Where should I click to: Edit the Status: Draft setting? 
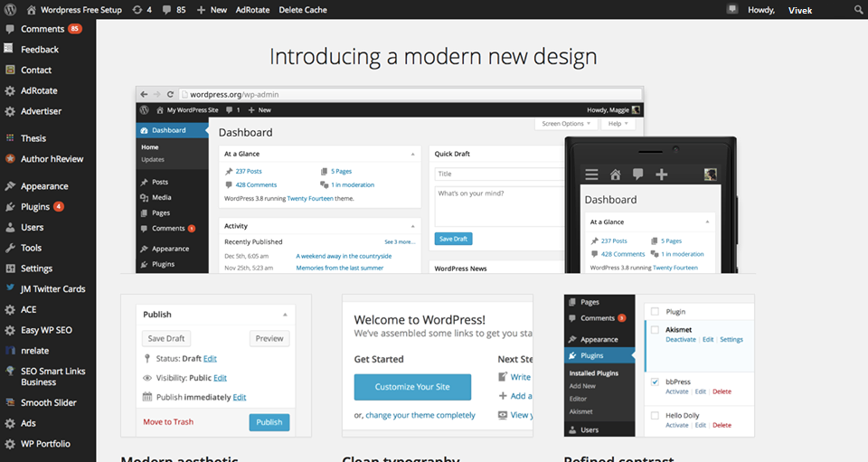pyautogui.click(x=210, y=359)
